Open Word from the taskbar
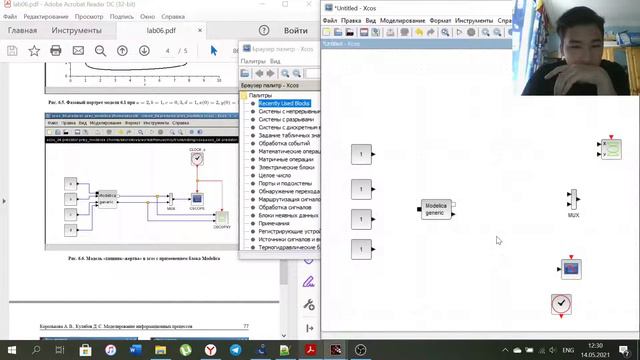 [136, 350]
